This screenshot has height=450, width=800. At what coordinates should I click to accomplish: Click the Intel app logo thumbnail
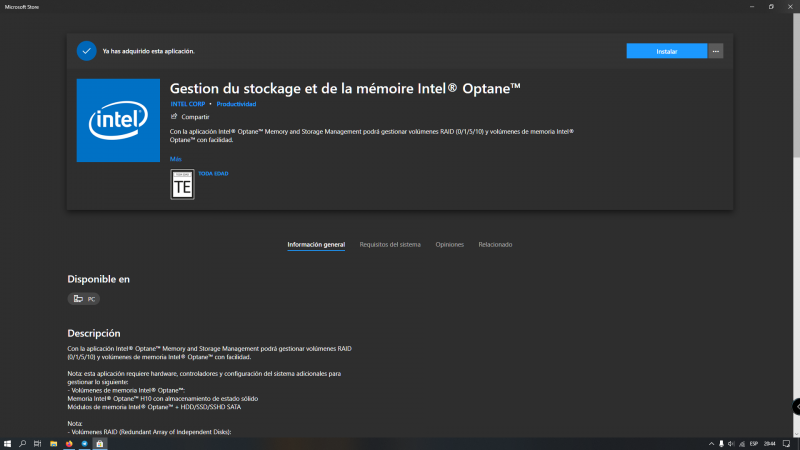pos(118,120)
